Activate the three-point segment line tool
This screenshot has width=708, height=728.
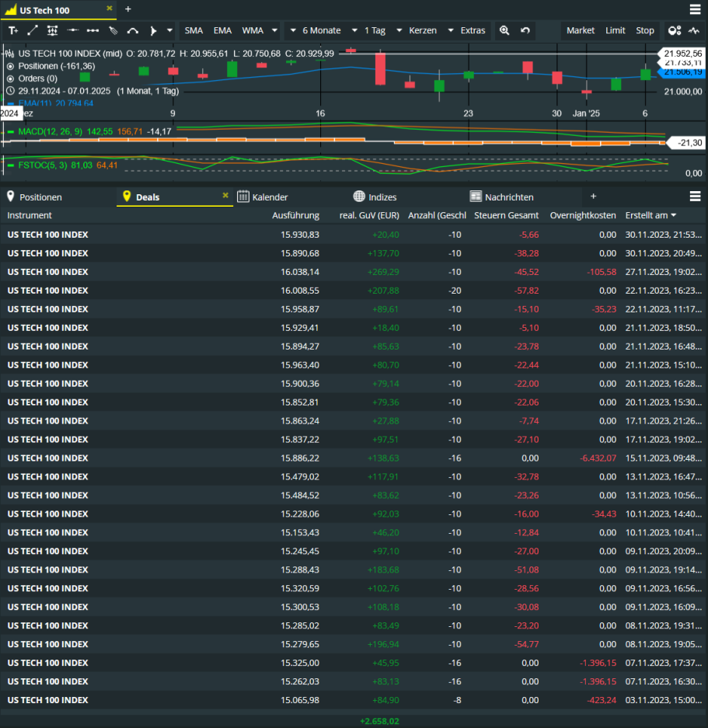coord(92,30)
